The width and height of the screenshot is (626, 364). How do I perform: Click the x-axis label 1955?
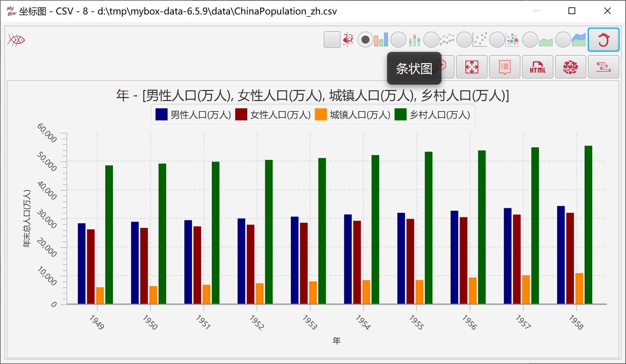coord(417,322)
